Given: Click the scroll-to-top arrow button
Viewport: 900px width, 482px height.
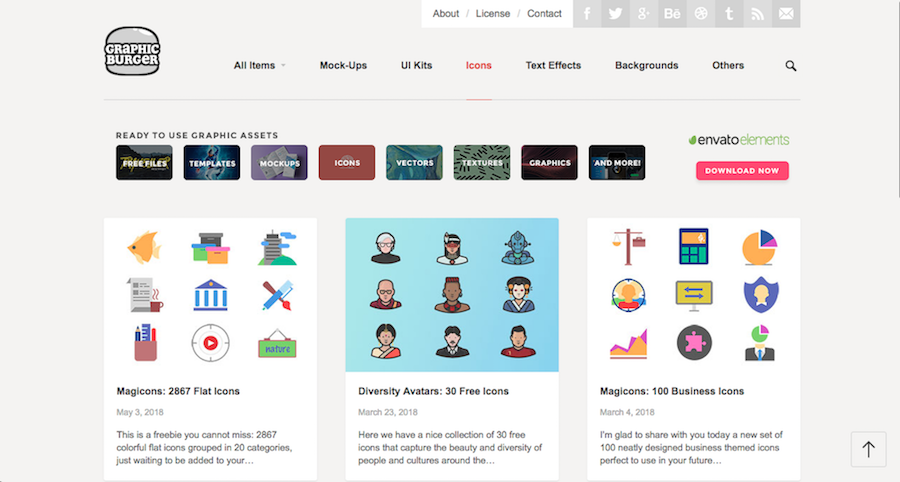Looking at the screenshot, I should 868,450.
